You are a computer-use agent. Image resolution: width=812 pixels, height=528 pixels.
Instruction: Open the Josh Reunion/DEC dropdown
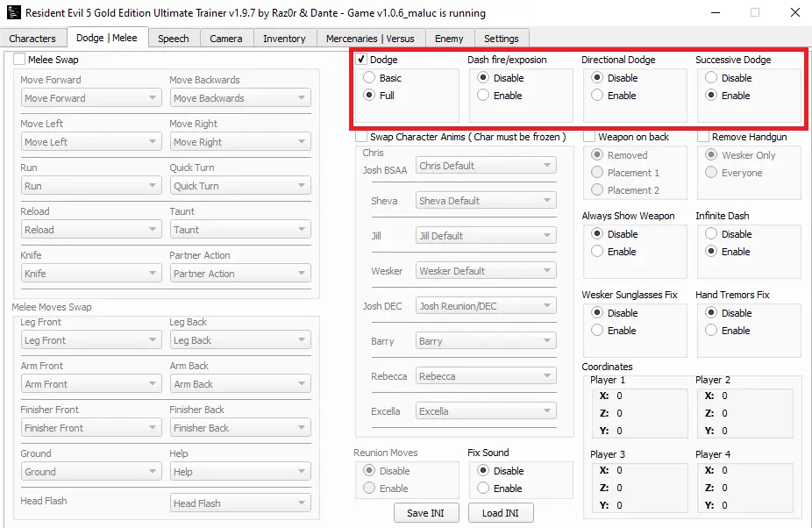click(x=486, y=306)
